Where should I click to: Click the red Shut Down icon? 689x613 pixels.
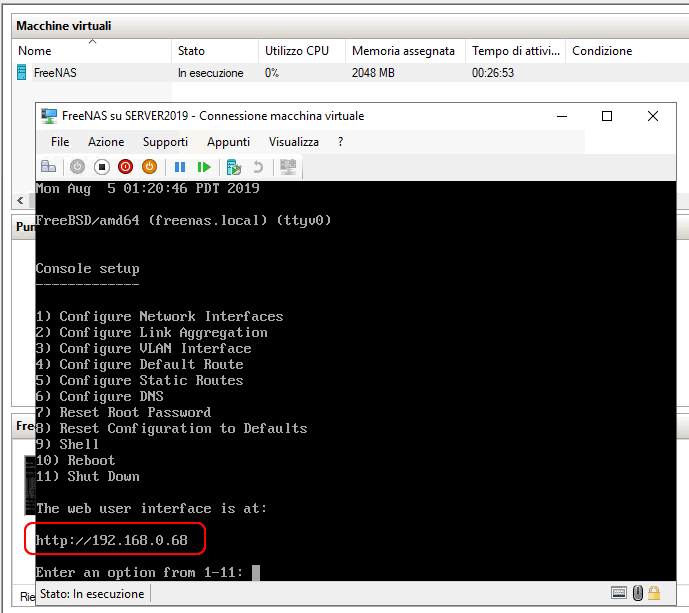coord(125,167)
